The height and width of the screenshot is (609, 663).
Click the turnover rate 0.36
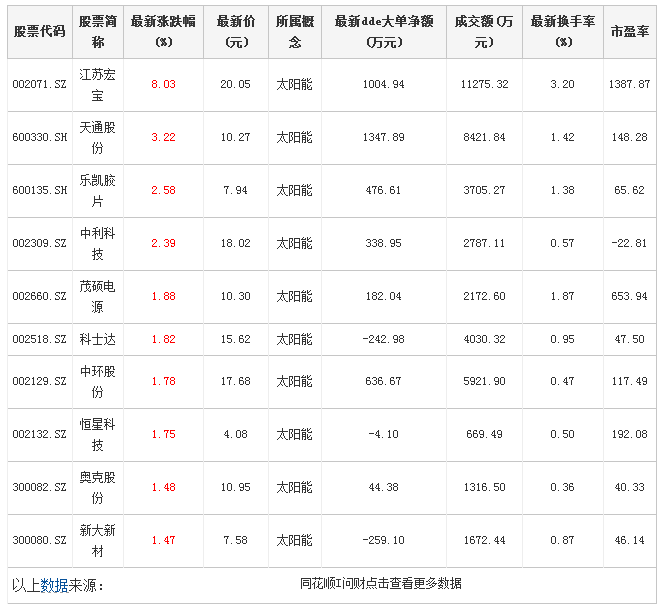(x=562, y=487)
